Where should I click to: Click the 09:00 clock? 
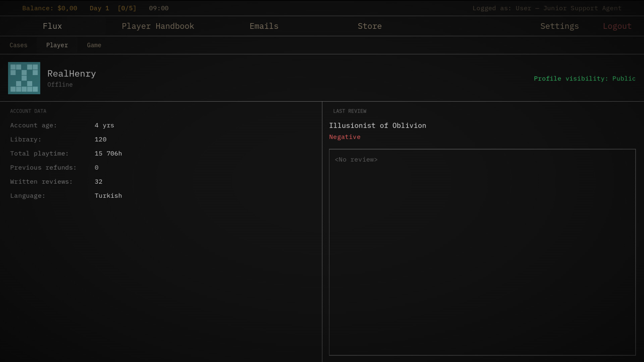coord(159,8)
